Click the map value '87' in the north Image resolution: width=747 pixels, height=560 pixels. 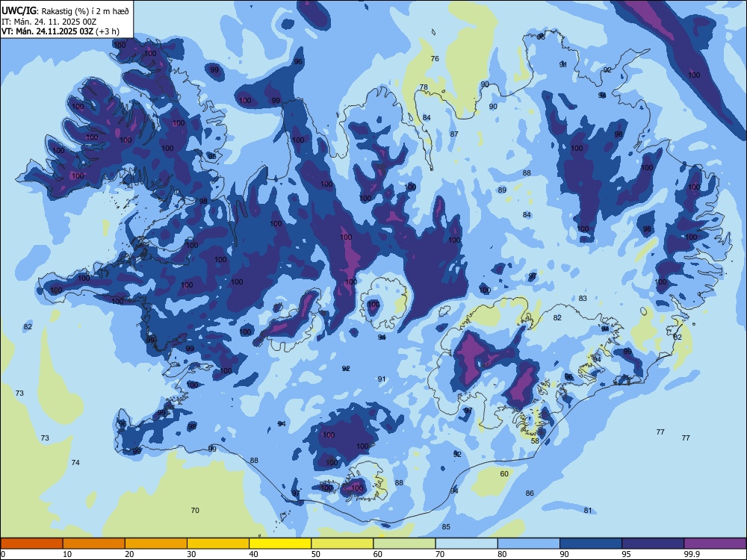454,134
